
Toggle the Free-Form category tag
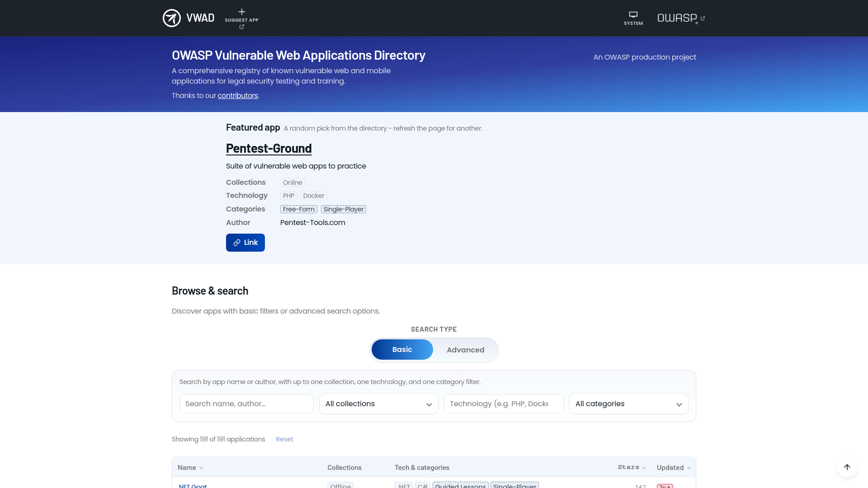tap(299, 209)
